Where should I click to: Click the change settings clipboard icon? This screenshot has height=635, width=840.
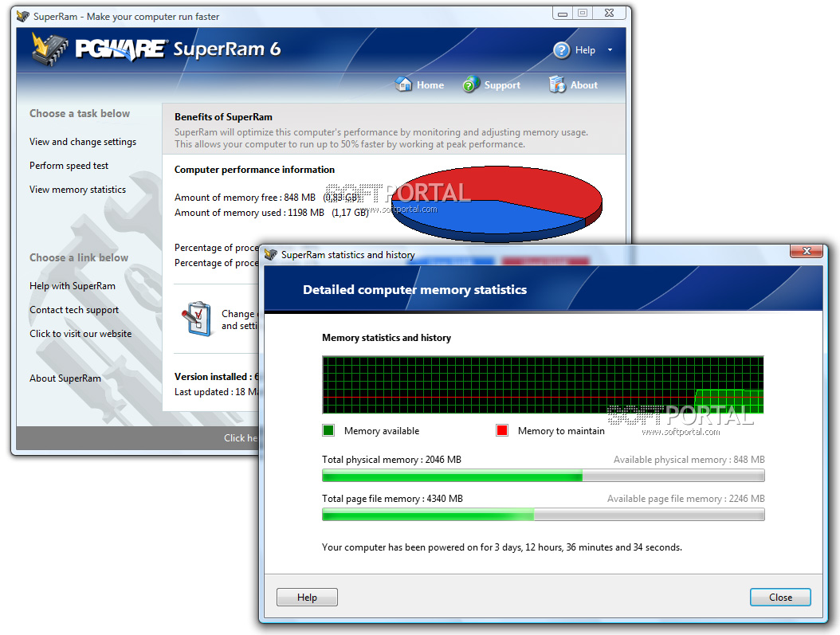point(197,319)
